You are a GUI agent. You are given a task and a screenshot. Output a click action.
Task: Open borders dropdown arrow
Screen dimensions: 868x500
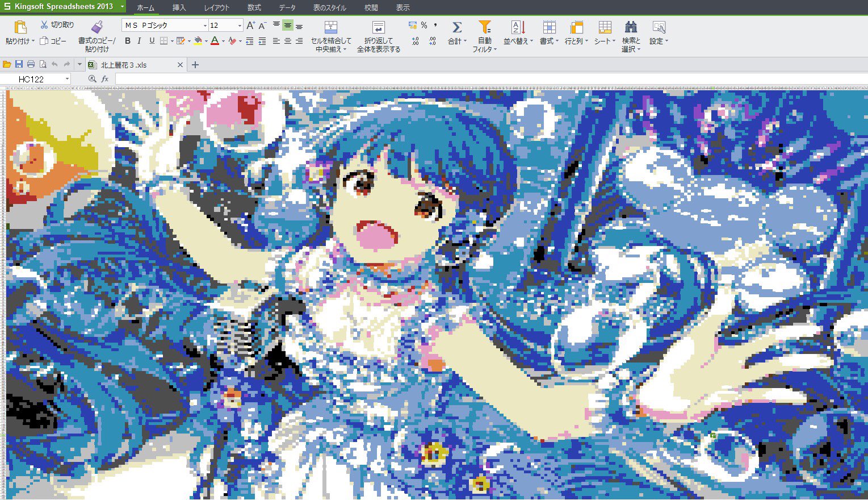click(171, 41)
